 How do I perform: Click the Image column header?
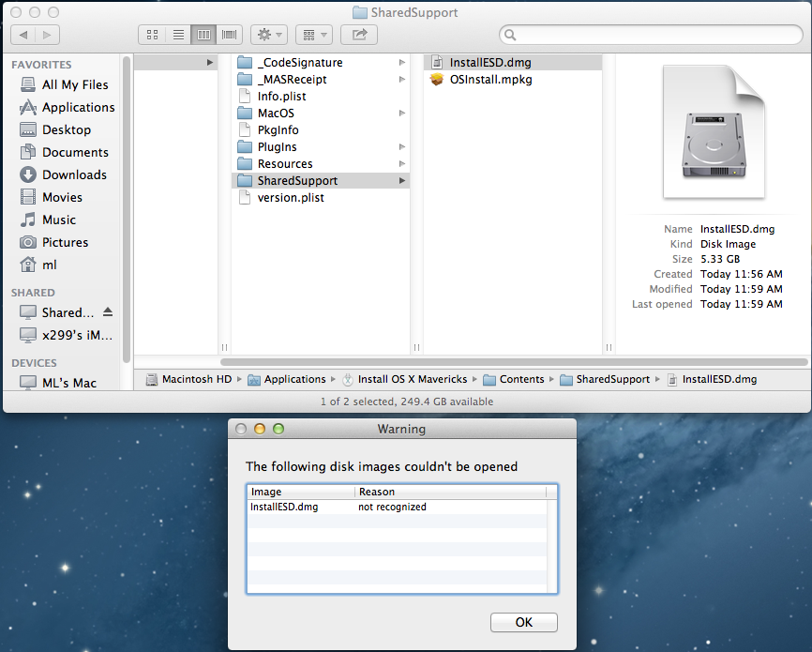tap(301, 492)
